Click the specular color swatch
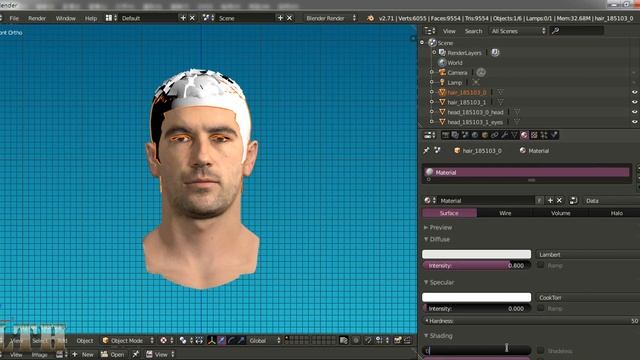Viewport: 640px width, 360px height. tap(476, 297)
